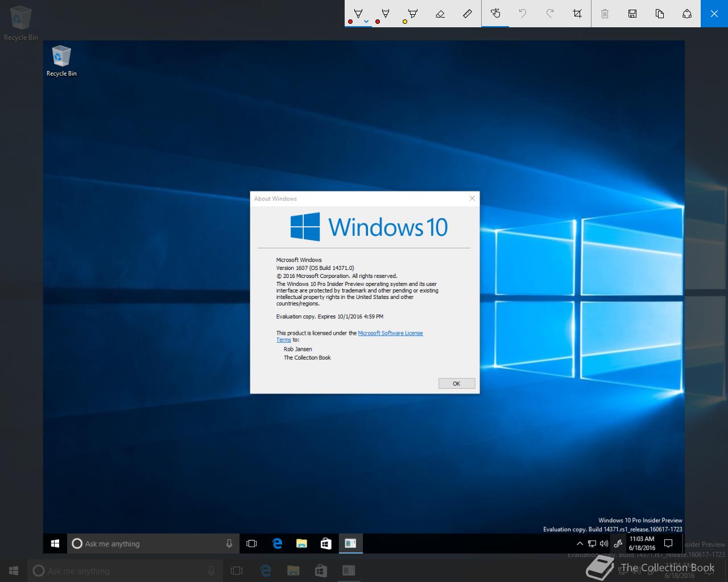Click File Explorer on dimmed background taskbar

[x=293, y=571]
